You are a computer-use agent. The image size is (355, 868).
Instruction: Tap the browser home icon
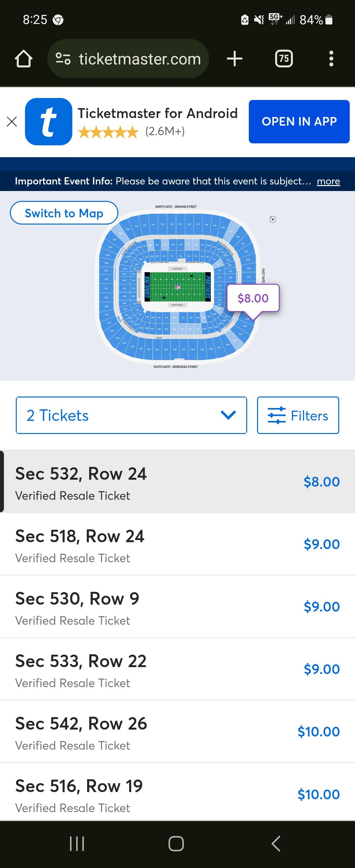coord(24,59)
